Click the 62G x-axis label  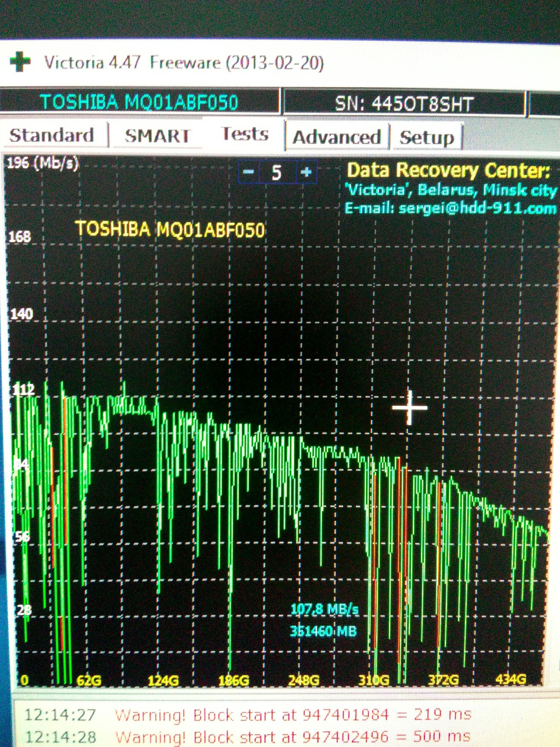click(89, 680)
